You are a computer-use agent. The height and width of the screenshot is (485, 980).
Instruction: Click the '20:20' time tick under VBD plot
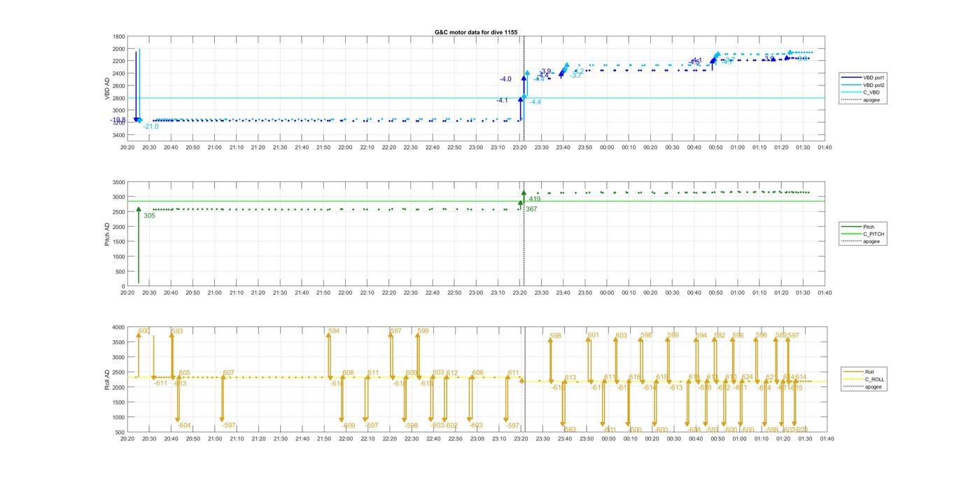point(127,148)
